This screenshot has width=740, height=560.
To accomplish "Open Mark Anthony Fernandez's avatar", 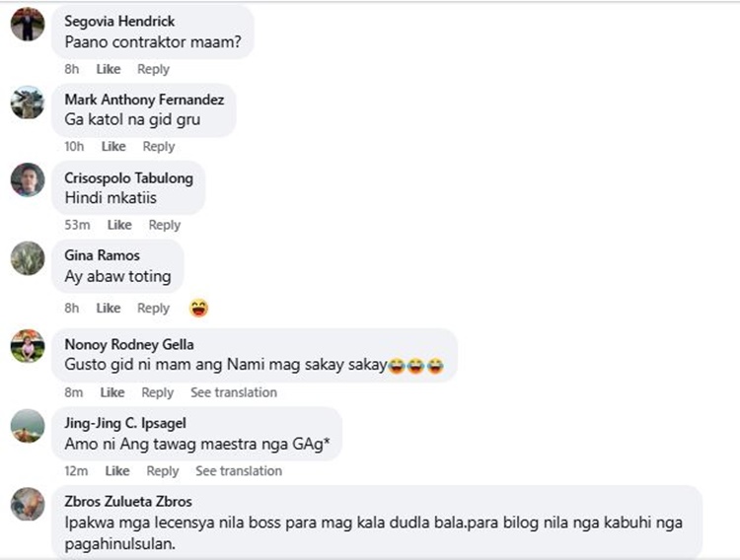I will 28,103.
